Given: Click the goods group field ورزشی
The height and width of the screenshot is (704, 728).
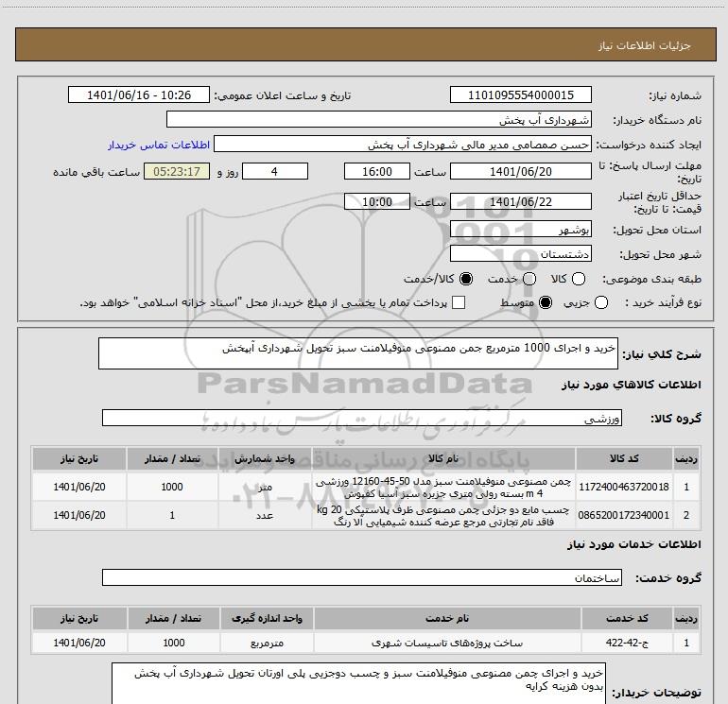Looking at the screenshot, I should click(362, 418).
